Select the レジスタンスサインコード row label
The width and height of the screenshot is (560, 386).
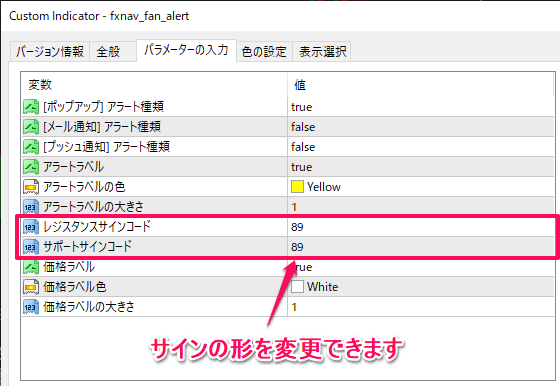click(97, 227)
